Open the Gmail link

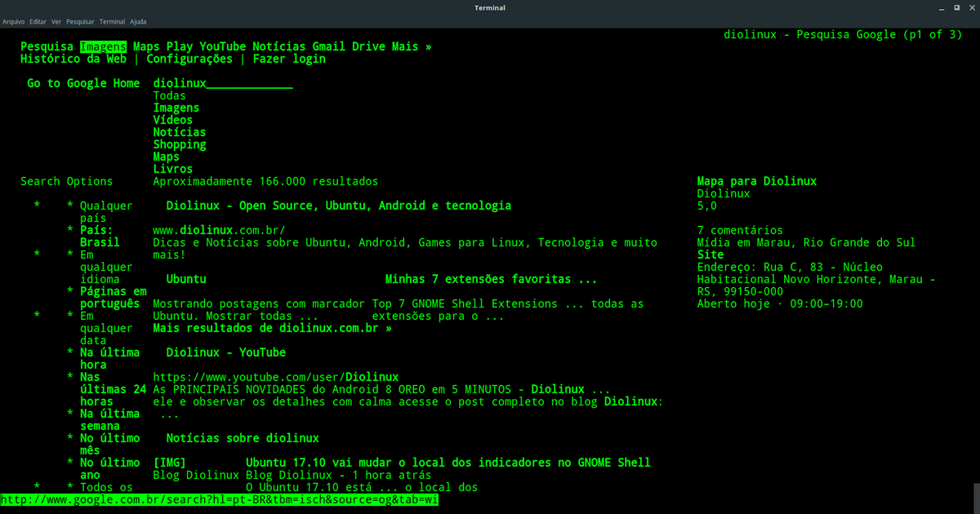pos(328,47)
